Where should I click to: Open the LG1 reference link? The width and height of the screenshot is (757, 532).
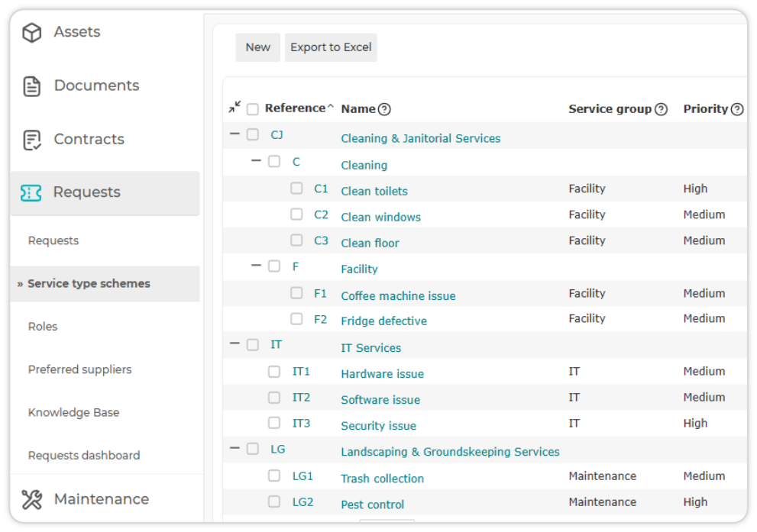click(x=302, y=476)
